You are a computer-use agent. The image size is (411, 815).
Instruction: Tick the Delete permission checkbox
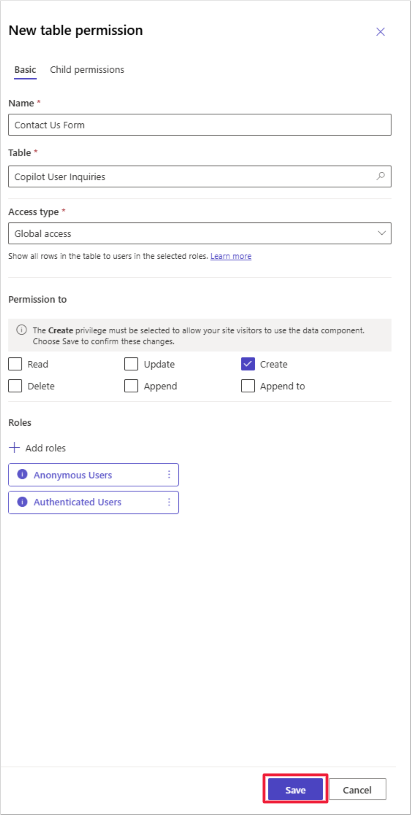coord(15,386)
